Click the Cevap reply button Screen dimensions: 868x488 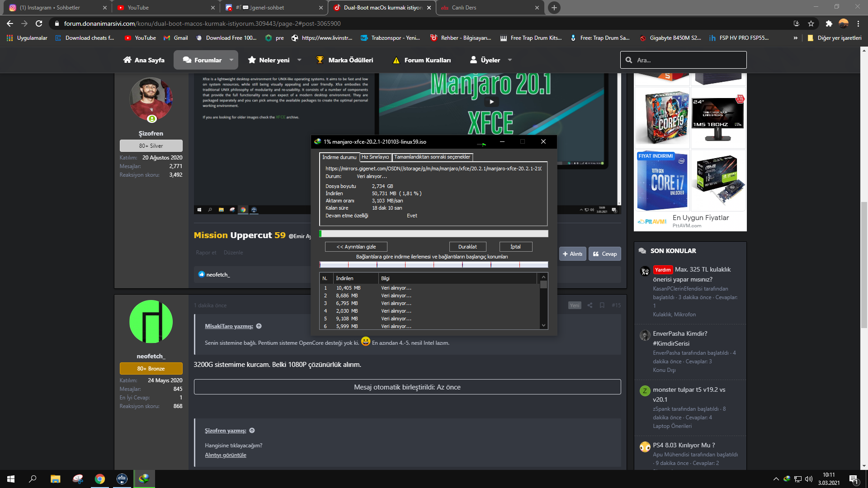pos(605,254)
